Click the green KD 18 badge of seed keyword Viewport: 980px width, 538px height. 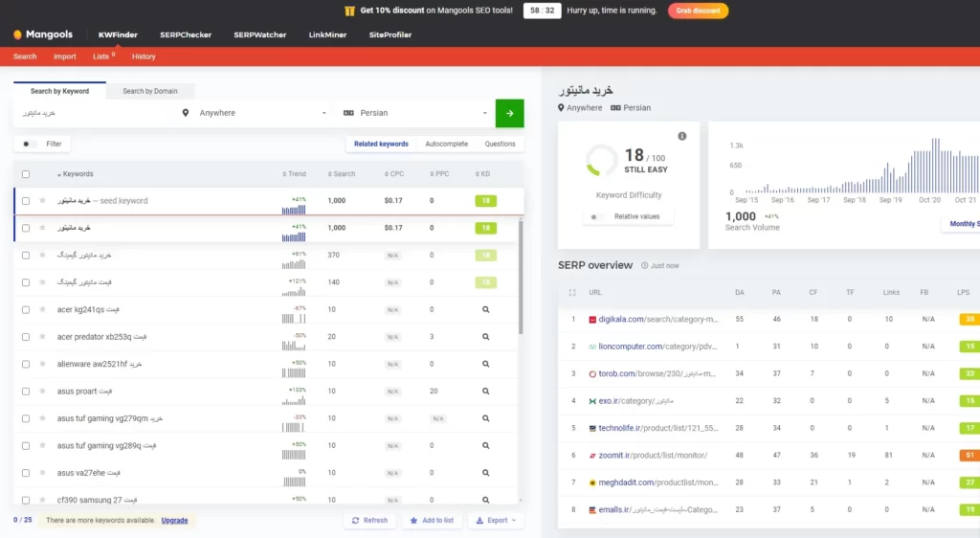(x=485, y=201)
